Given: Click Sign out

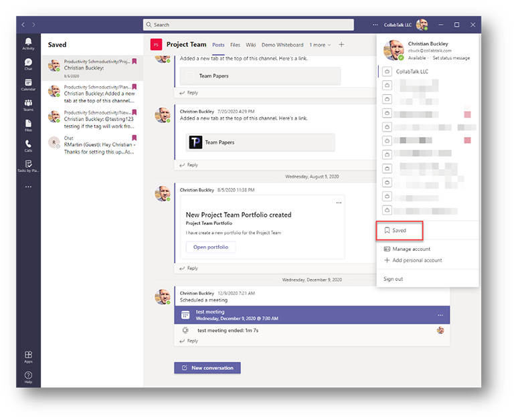Looking at the screenshot, I should point(393,279).
